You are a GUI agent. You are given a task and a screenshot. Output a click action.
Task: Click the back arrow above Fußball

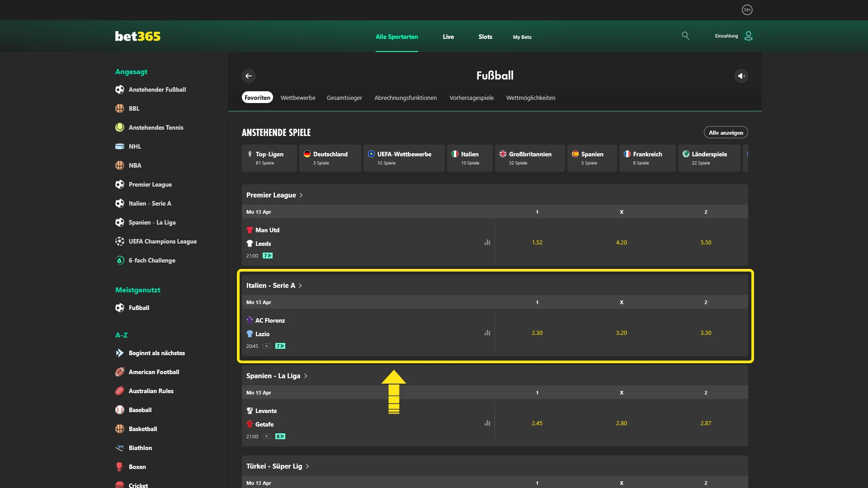tap(249, 76)
